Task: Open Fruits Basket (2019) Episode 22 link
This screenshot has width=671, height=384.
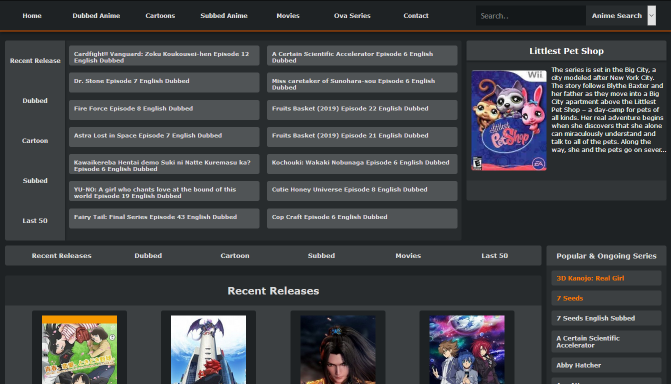Action: 362,110
